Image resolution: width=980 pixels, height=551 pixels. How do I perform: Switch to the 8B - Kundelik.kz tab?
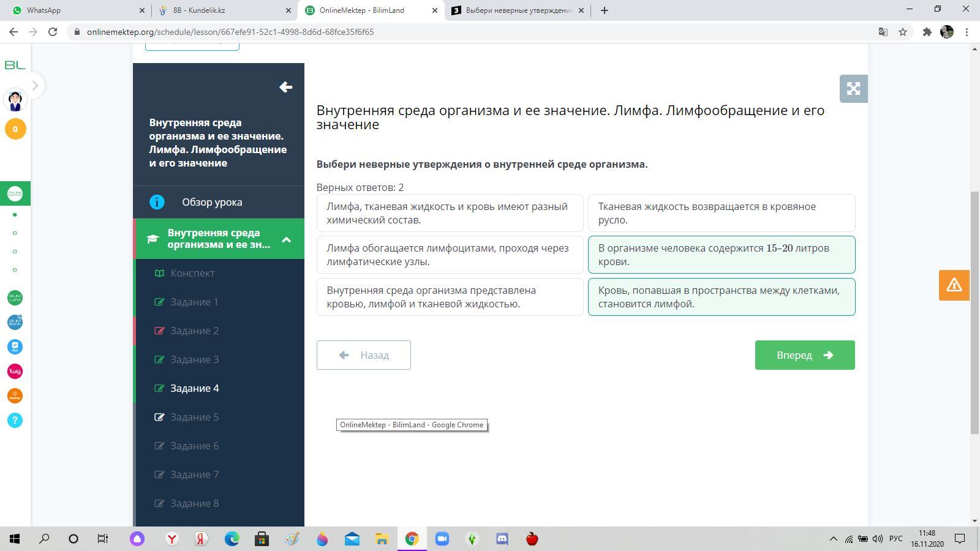tap(224, 10)
